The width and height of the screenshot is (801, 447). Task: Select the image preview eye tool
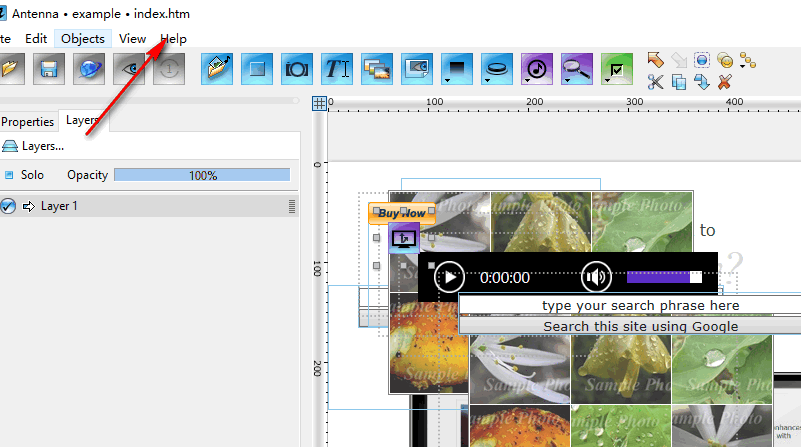pos(417,69)
